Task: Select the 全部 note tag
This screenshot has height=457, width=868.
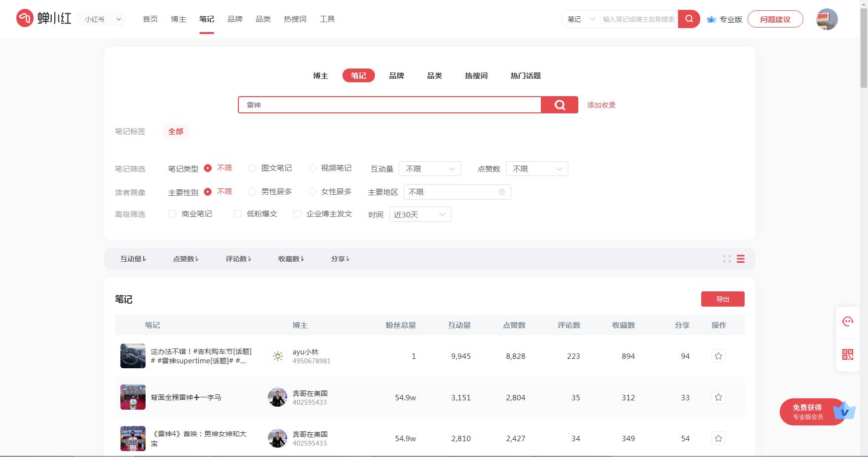Action: (176, 131)
